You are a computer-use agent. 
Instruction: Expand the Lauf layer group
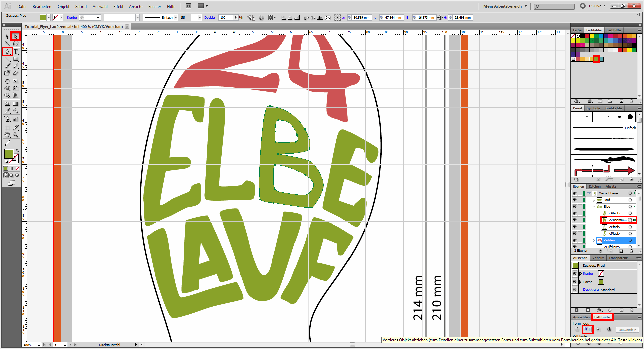pyautogui.click(x=594, y=200)
